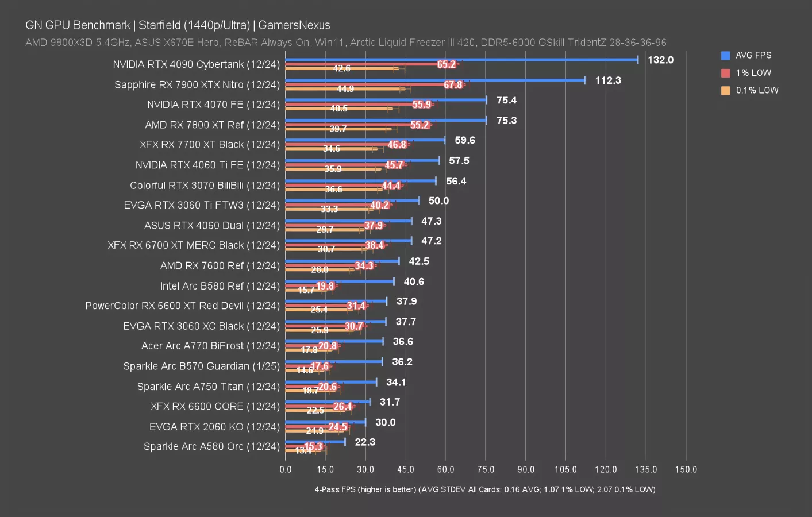812x517 pixels.
Task: Click the 4-Pass FPS axis caption
Action: point(484,489)
